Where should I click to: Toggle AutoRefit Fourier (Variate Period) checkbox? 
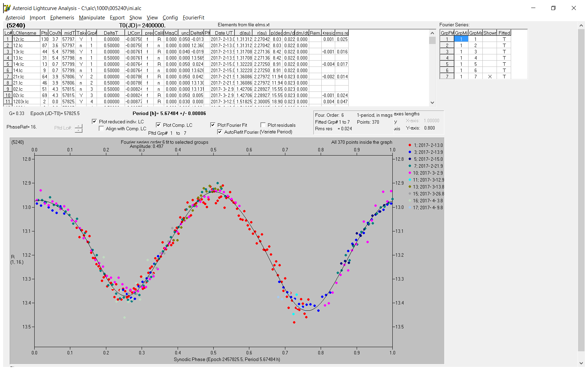220,132
